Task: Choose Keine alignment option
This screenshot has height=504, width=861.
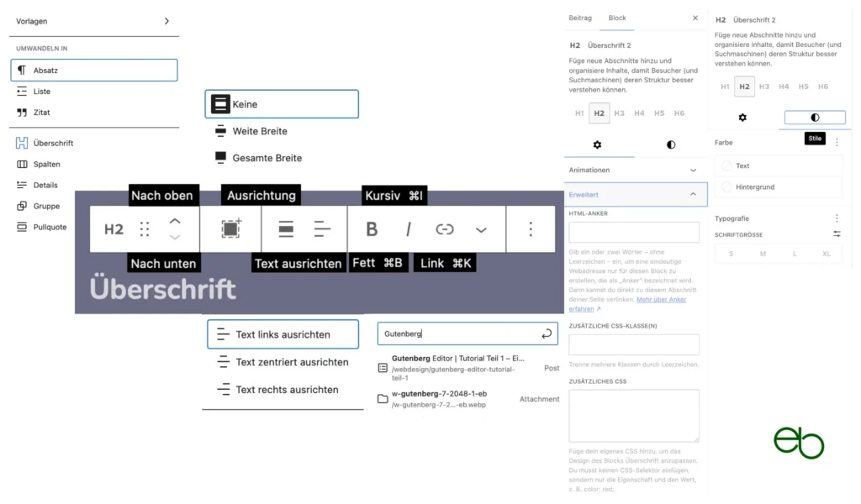Action: pos(282,104)
